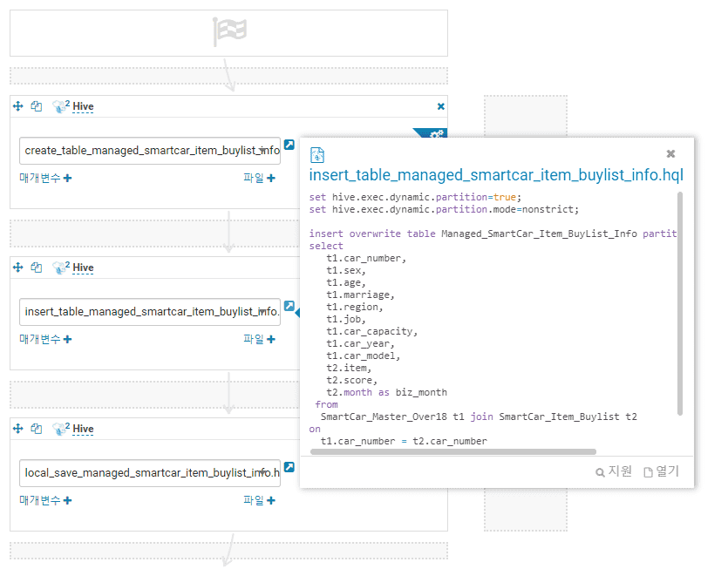This screenshot has height=569, width=728.
Task: Click the 지원 search button in the popup
Action: point(614,471)
